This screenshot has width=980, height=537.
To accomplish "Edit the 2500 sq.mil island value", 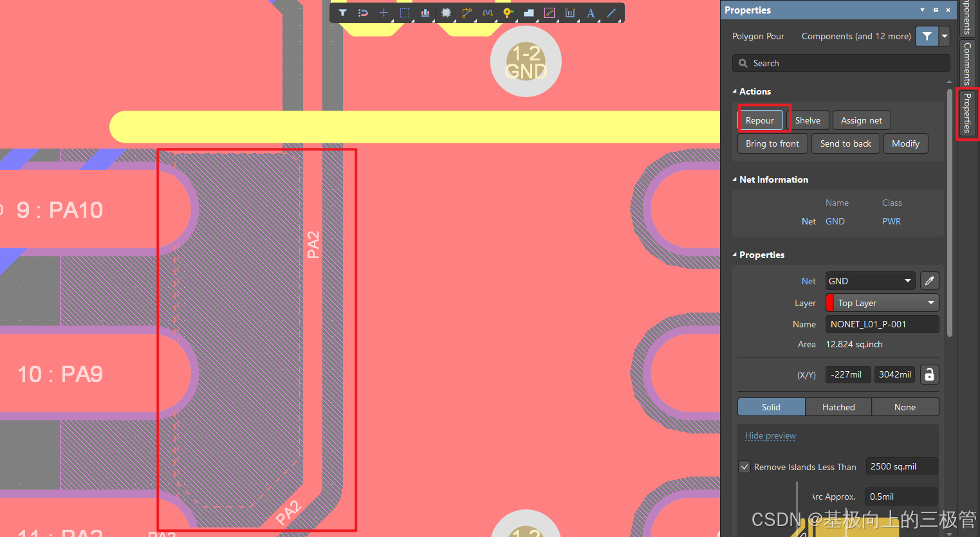I will tap(901, 466).
